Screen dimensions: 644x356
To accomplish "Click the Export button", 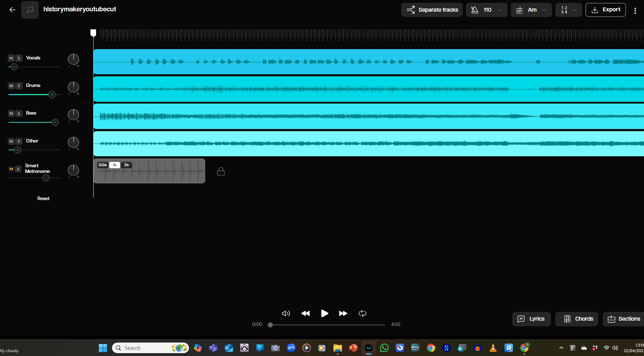I will click(605, 10).
